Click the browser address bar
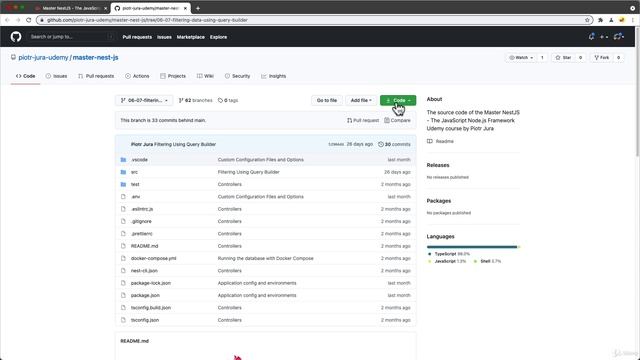The height and width of the screenshot is (360, 640). [x=314, y=20]
